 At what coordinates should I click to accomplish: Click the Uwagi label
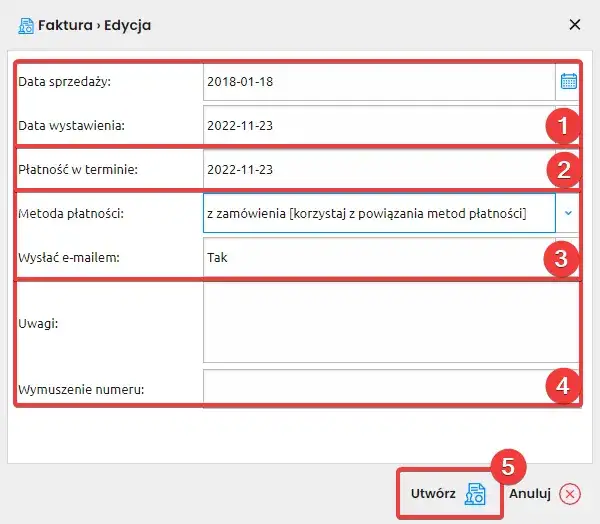[x=38, y=324]
